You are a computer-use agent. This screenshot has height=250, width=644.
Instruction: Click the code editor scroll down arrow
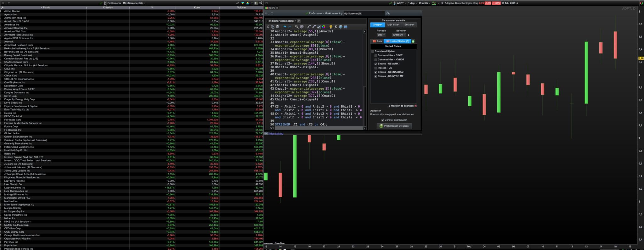coord(364,128)
